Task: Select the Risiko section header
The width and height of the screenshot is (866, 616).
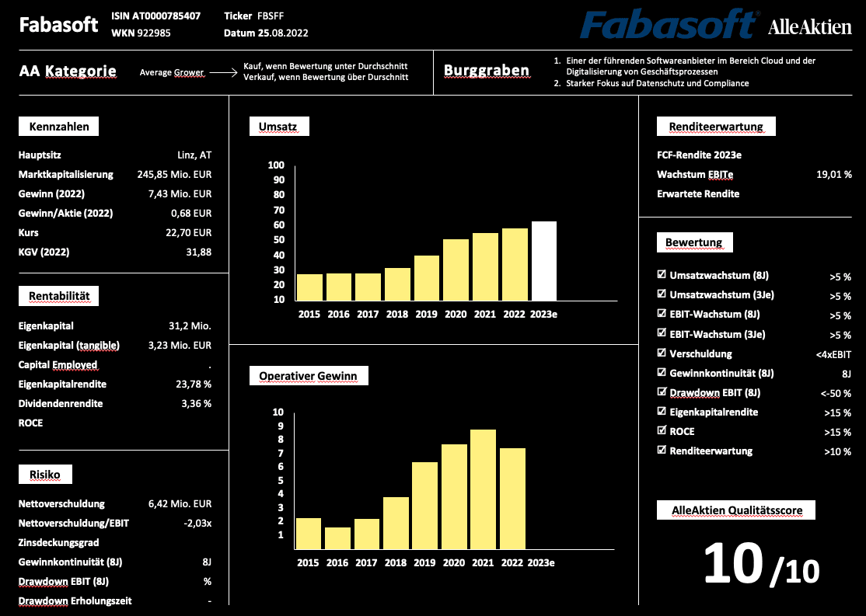Action: click(x=45, y=474)
